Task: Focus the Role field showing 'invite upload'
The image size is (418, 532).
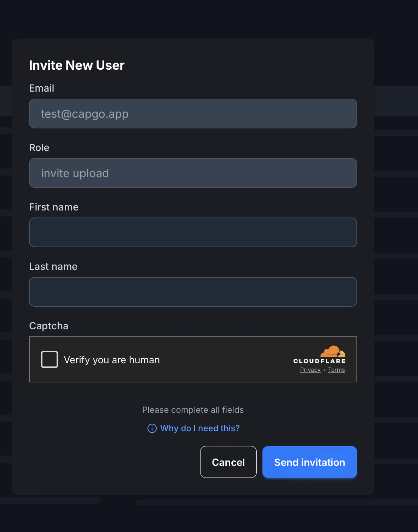Action: coord(193,173)
